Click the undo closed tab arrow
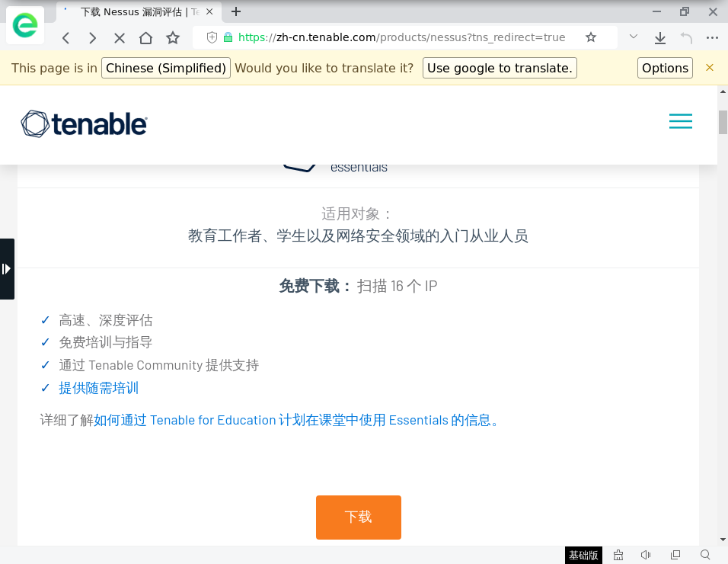 click(686, 37)
